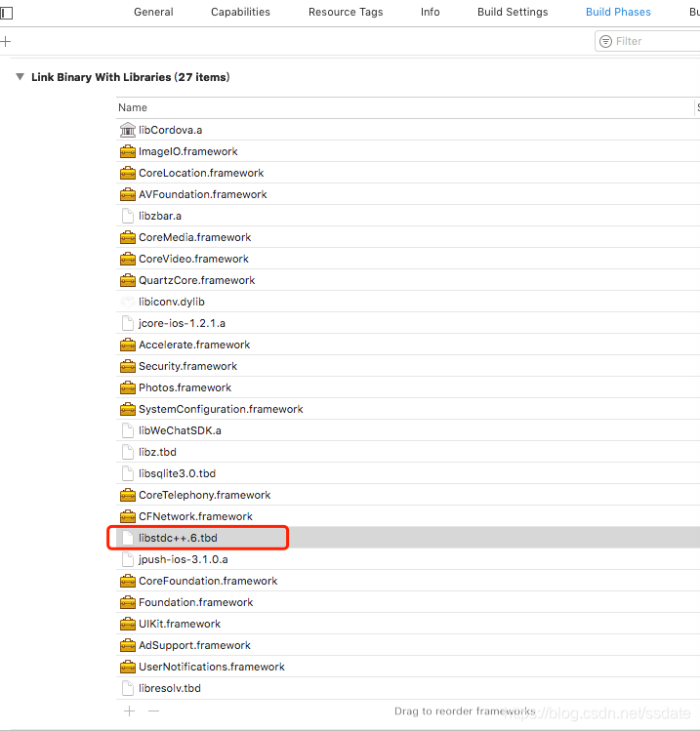This screenshot has height=731, width=700.
Task: Open Resource Tags tab
Action: pyautogui.click(x=346, y=12)
